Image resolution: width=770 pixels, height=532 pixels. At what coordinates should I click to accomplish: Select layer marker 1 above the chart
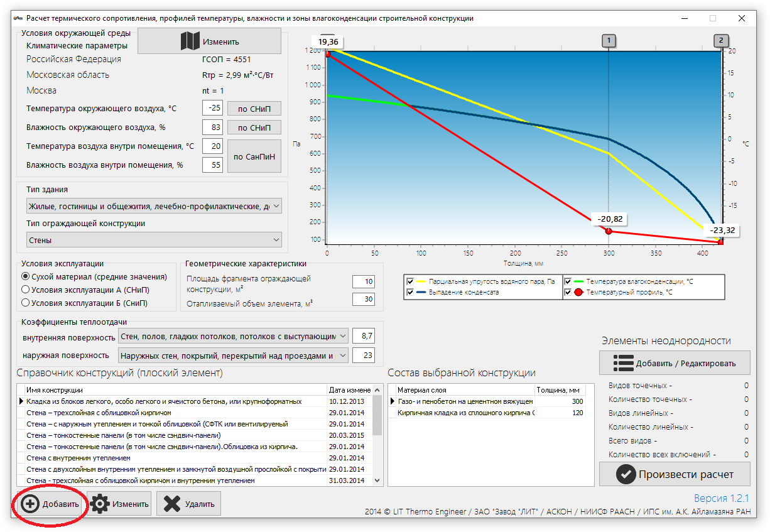point(608,41)
